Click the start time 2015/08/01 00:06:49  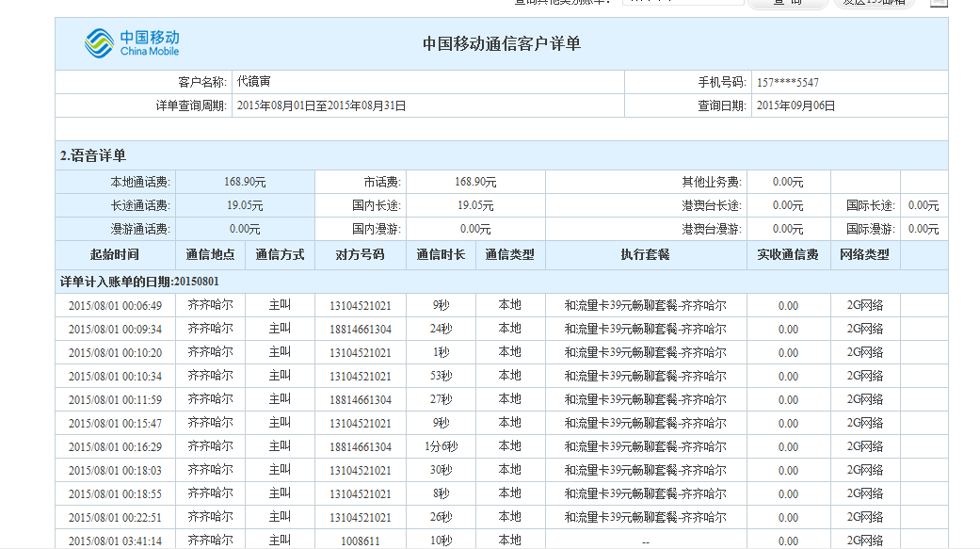[115, 306]
